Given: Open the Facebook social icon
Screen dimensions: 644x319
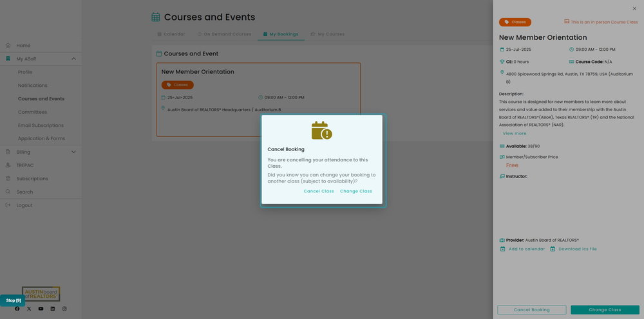Looking at the screenshot, I should tap(17, 309).
